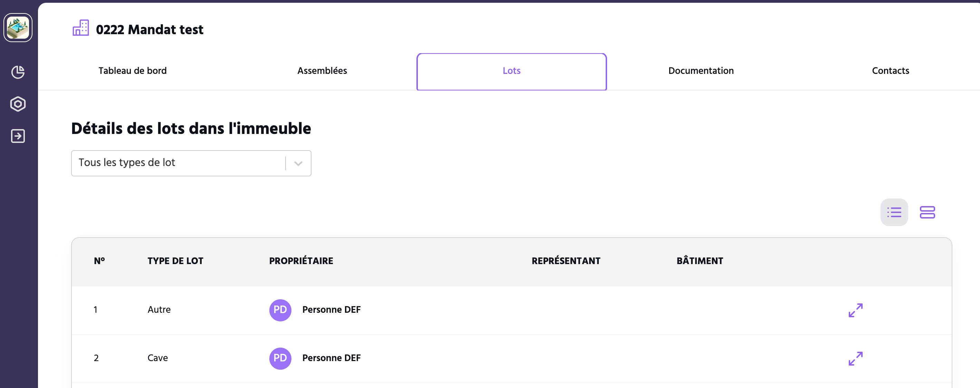
Task: Select the 'Tous les types de lot' combo box
Action: point(191,163)
